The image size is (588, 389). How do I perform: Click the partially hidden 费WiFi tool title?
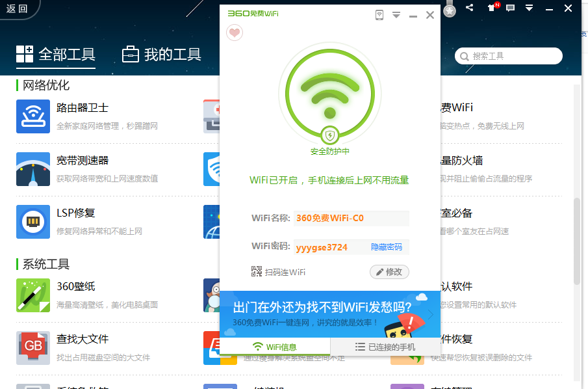[x=457, y=108]
